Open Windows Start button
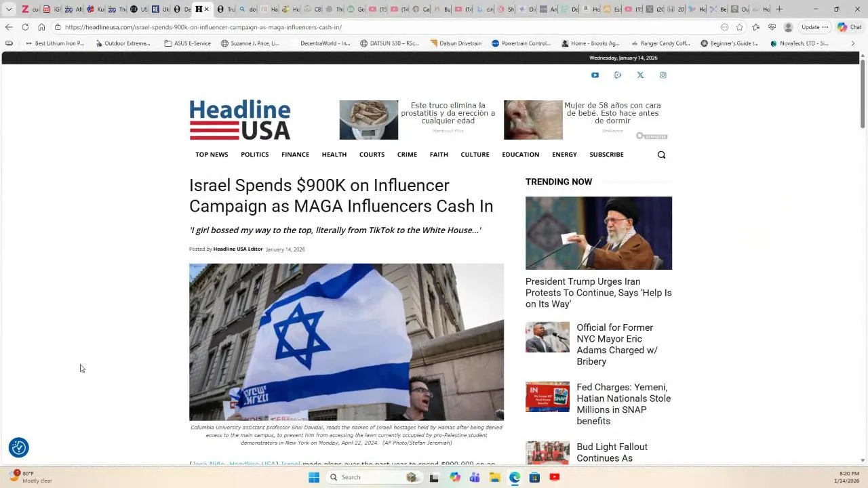The image size is (868, 488). tap(313, 477)
